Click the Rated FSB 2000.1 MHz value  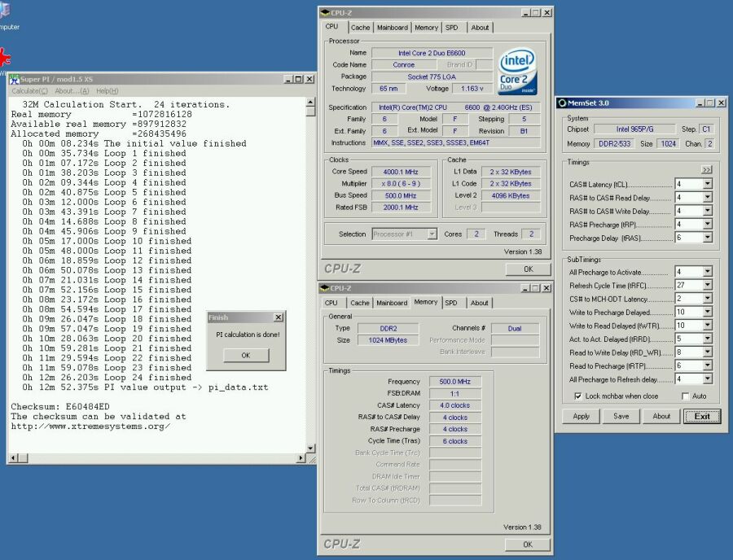point(401,208)
